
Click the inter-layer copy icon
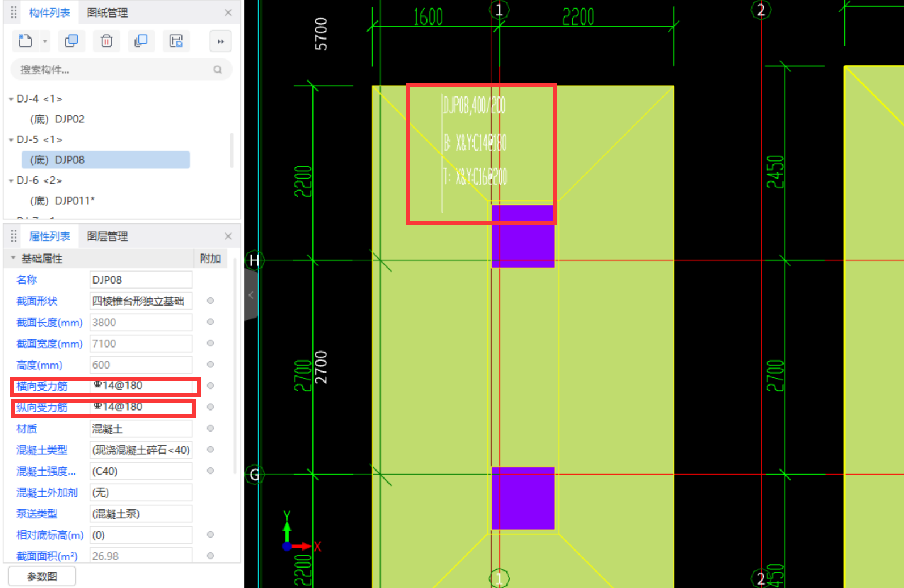[x=141, y=41]
